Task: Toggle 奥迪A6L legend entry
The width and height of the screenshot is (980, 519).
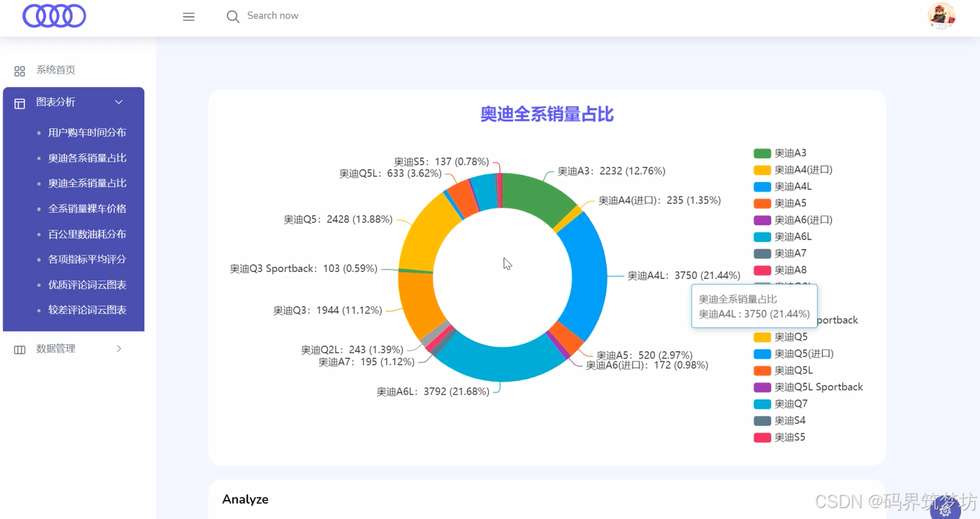Action: (x=783, y=237)
